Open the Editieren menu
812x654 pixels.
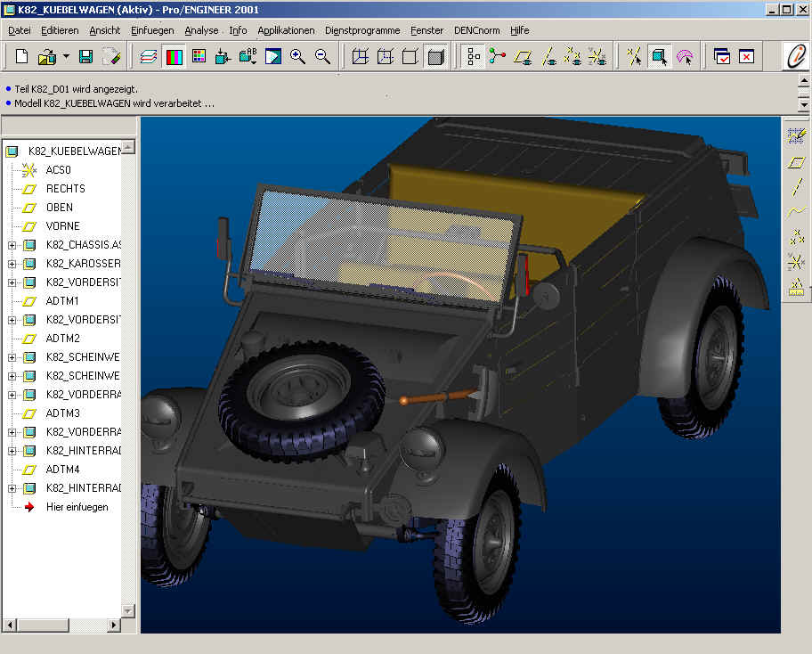(60, 30)
